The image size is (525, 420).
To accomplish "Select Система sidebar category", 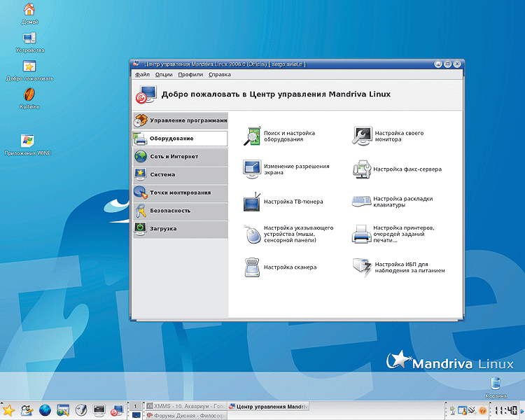I will click(x=181, y=175).
